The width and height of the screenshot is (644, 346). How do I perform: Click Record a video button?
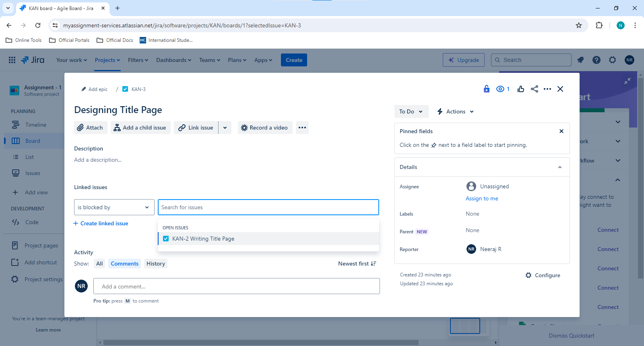click(265, 128)
